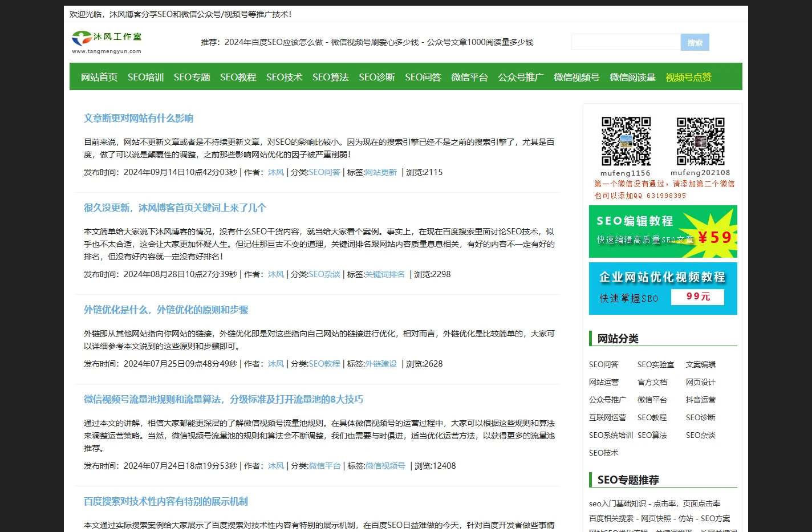Viewport: 812px width, 532px height.
Task: Open SEO专题 navigation item
Action: pos(192,77)
